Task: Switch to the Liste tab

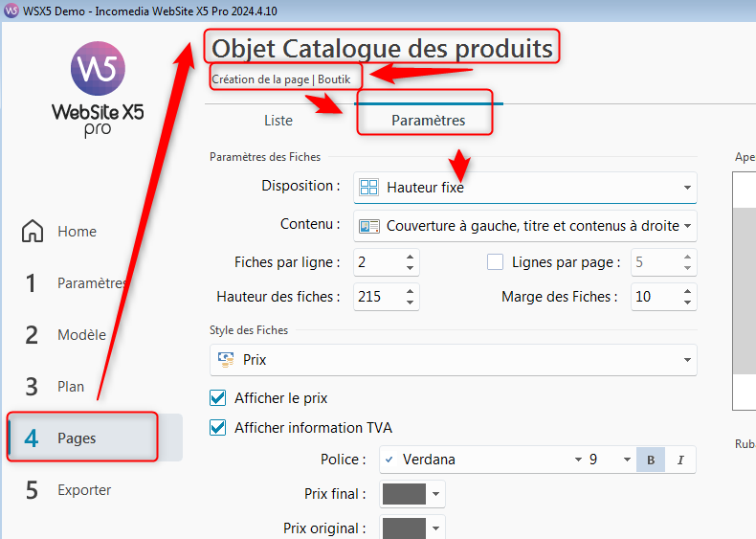Action: (x=278, y=121)
